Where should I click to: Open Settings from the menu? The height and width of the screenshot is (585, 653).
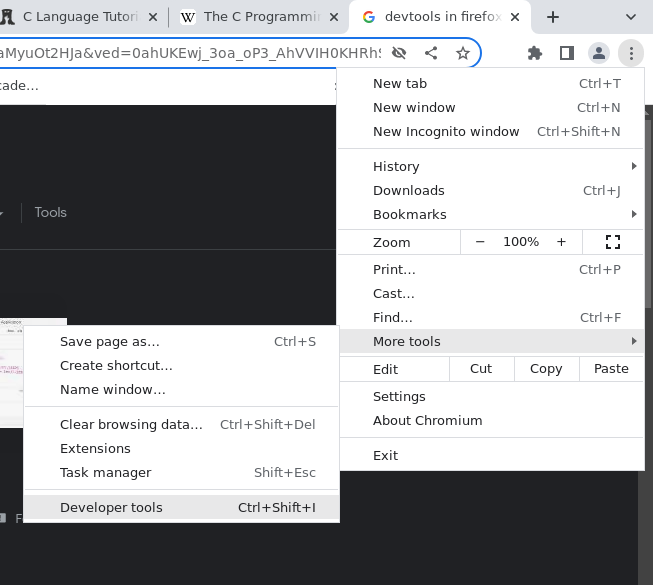pyautogui.click(x=491, y=397)
